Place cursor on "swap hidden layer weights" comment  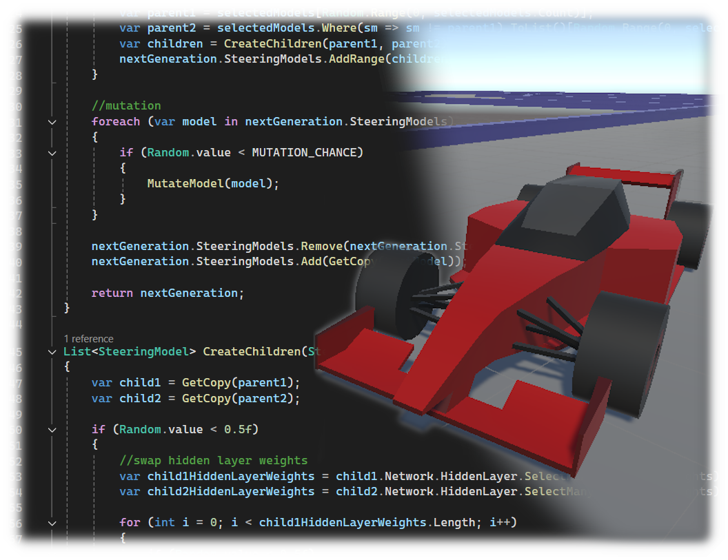(214, 460)
